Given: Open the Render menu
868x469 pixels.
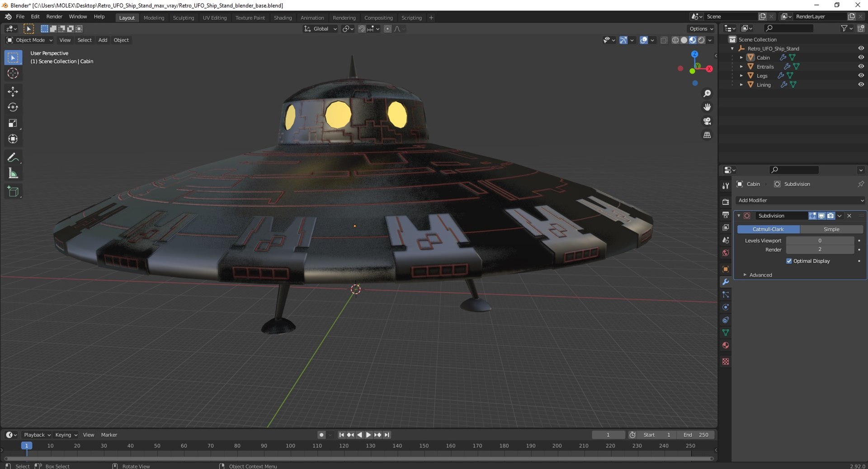Looking at the screenshot, I should click(54, 17).
